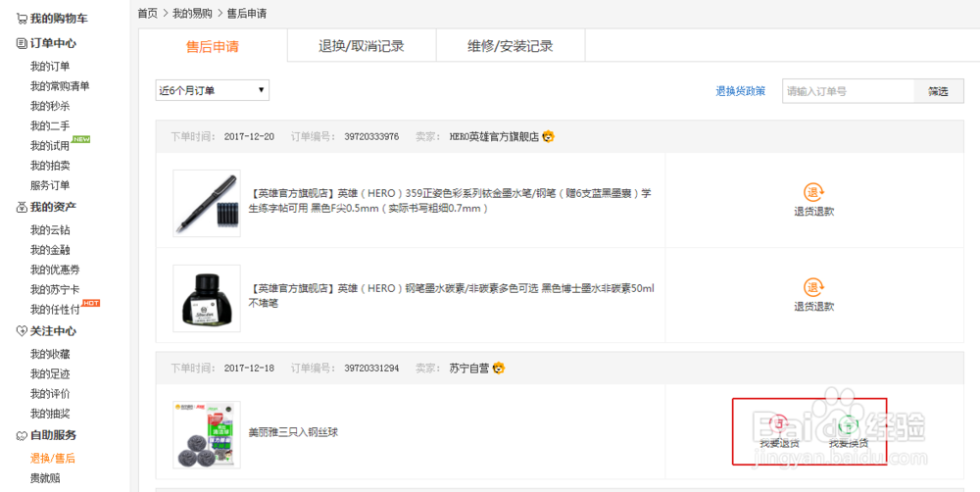Open 我的任性付 in sidebar
980x492 pixels.
click(x=55, y=310)
